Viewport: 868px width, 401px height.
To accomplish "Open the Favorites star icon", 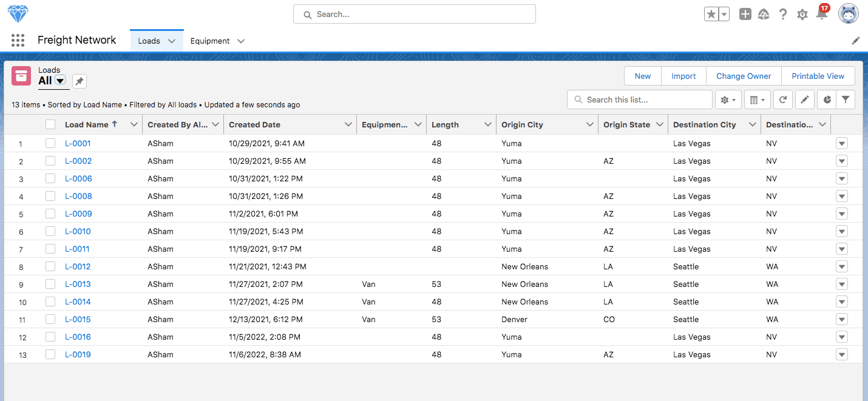I will point(711,14).
